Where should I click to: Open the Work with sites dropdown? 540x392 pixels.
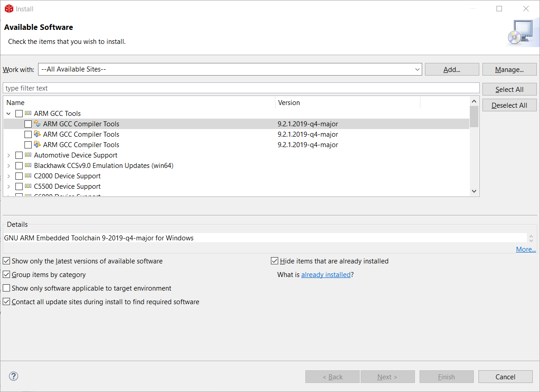click(417, 69)
